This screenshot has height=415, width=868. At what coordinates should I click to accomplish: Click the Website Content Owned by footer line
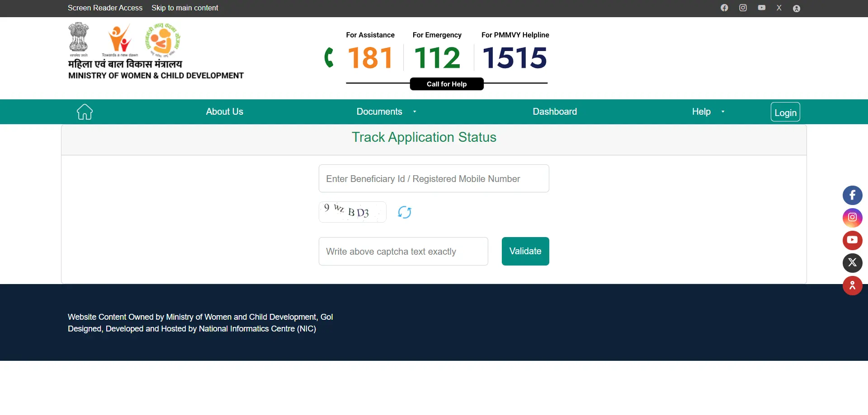200,317
